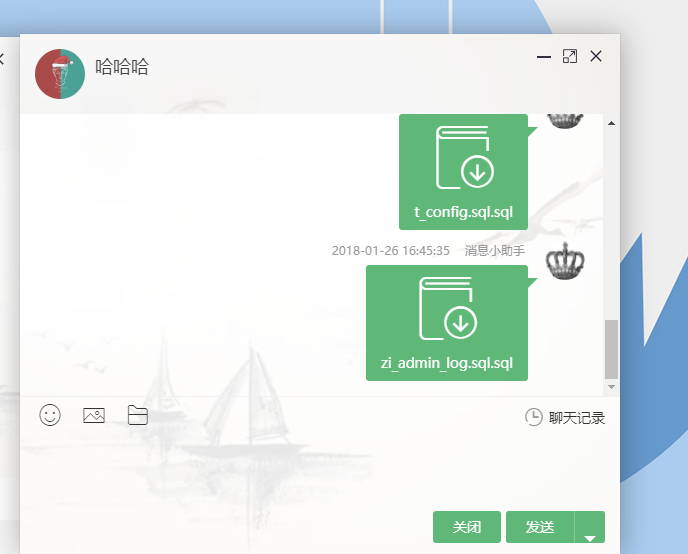Close the chat window with X
The image size is (688, 554).
tap(596, 56)
